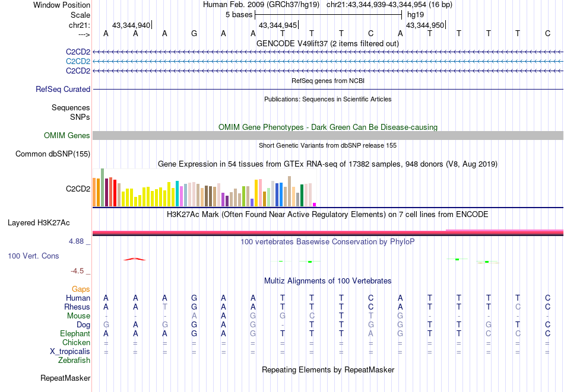Click the -4.5 PhyloP lower scale value
The width and height of the screenshot is (564, 392).
click(x=77, y=271)
